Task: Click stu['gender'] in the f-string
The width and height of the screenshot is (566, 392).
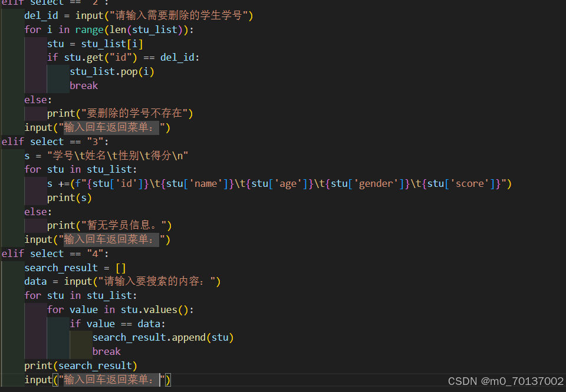Action: (367, 183)
